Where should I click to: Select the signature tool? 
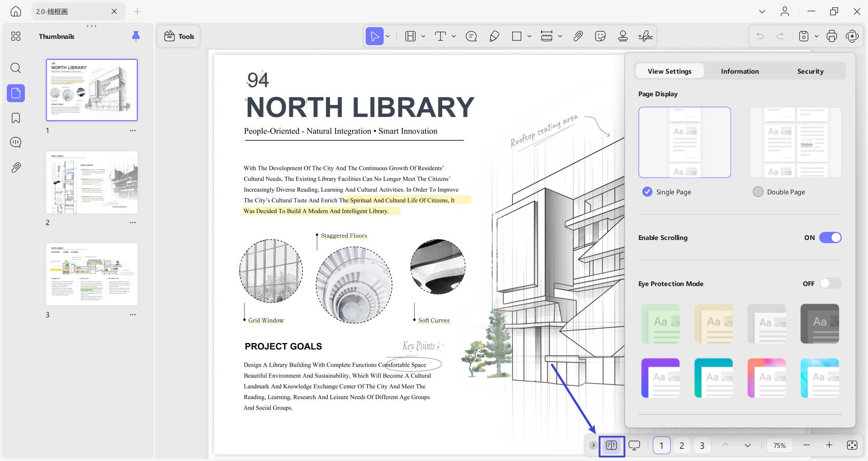point(645,36)
